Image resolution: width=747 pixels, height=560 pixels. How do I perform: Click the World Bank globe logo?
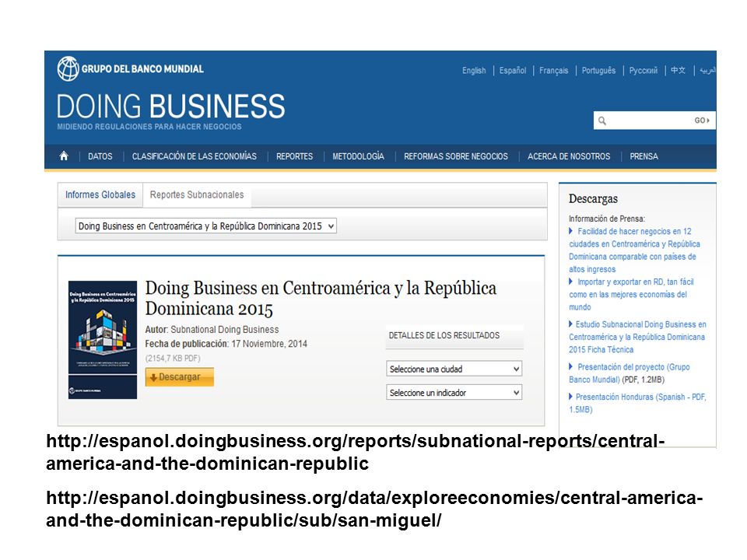[x=68, y=68]
